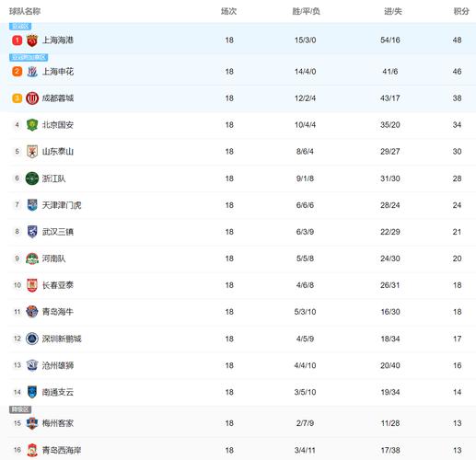Viewport: 476px width, 460px height.
Task: Open the 南通支云 team name link
Action: [58, 392]
